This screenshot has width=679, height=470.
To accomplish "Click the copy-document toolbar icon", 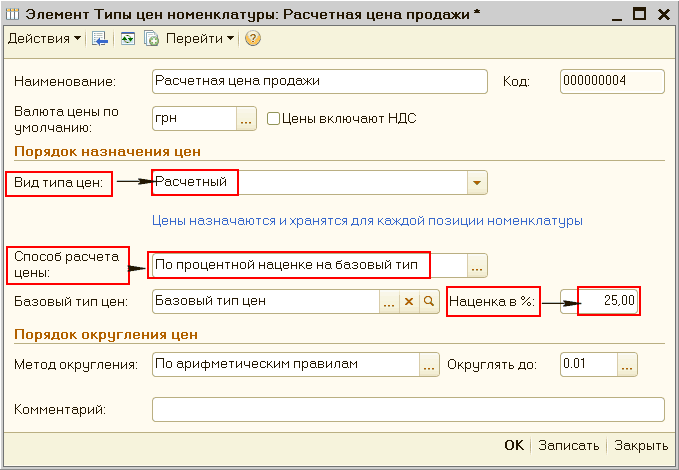I will pos(151,39).
